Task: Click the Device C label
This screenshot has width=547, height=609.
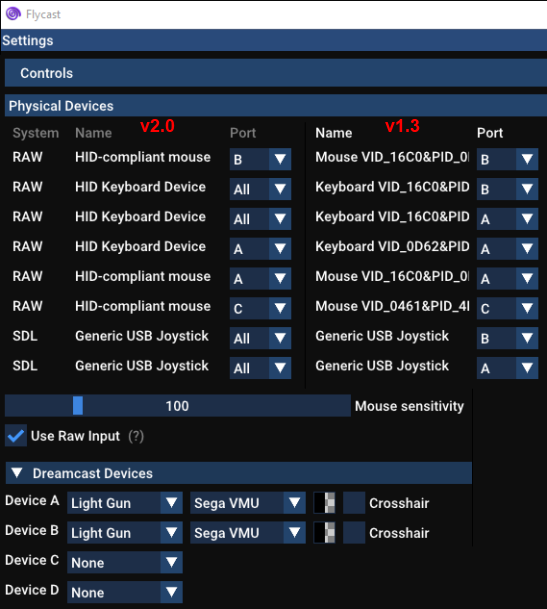Action: point(32,560)
